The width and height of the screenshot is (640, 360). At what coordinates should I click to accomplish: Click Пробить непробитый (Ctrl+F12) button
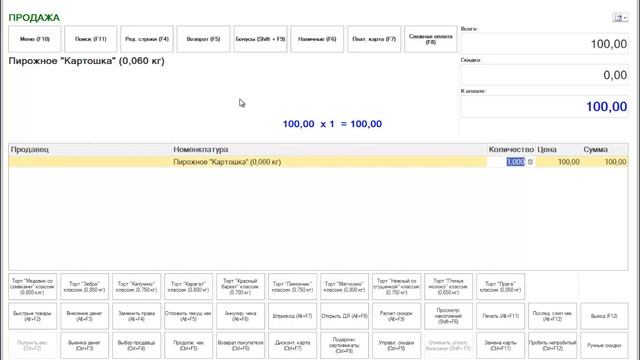(x=552, y=345)
